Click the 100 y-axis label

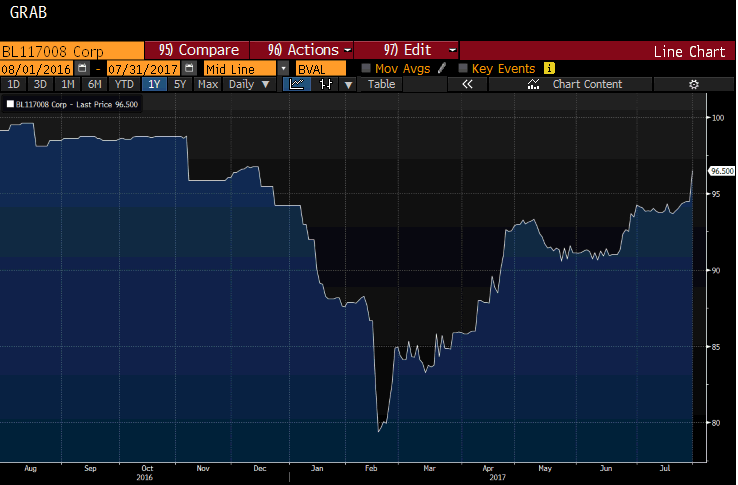point(718,118)
